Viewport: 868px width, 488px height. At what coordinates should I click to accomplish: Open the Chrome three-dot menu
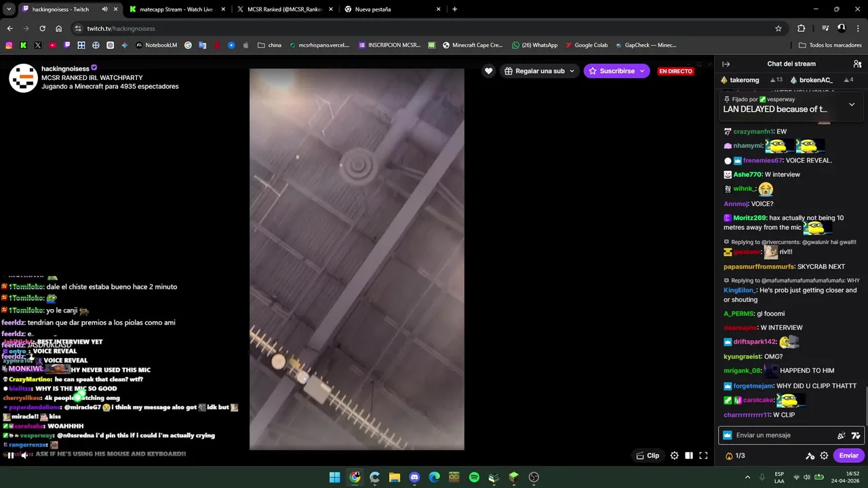858,28
